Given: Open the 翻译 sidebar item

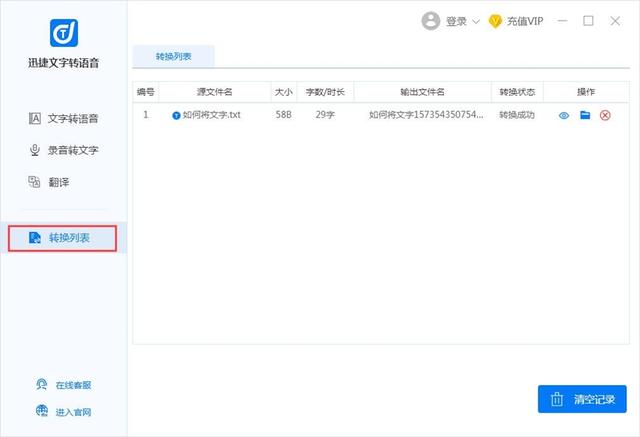Looking at the screenshot, I should click(49, 182).
